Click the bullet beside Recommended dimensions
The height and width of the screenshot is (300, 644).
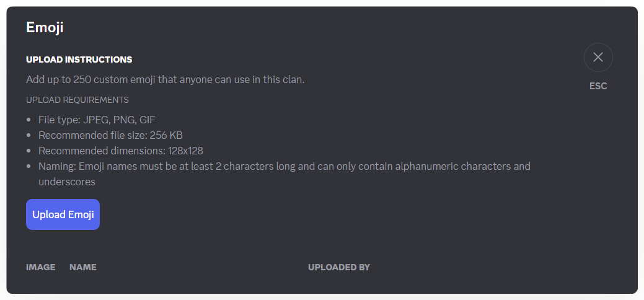click(29, 151)
